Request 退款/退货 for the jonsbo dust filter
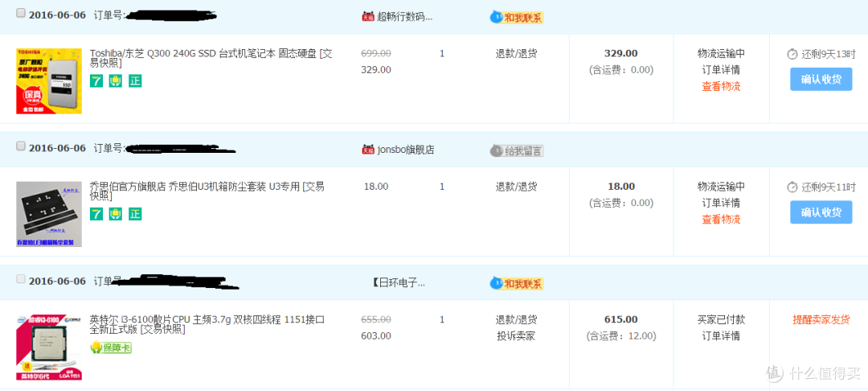The width and height of the screenshot is (868, 391). click(516, 187)
